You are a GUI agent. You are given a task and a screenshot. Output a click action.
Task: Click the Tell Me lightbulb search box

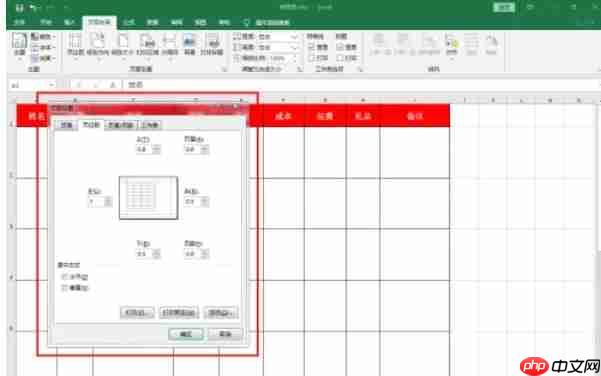click(x=268, y=23)
